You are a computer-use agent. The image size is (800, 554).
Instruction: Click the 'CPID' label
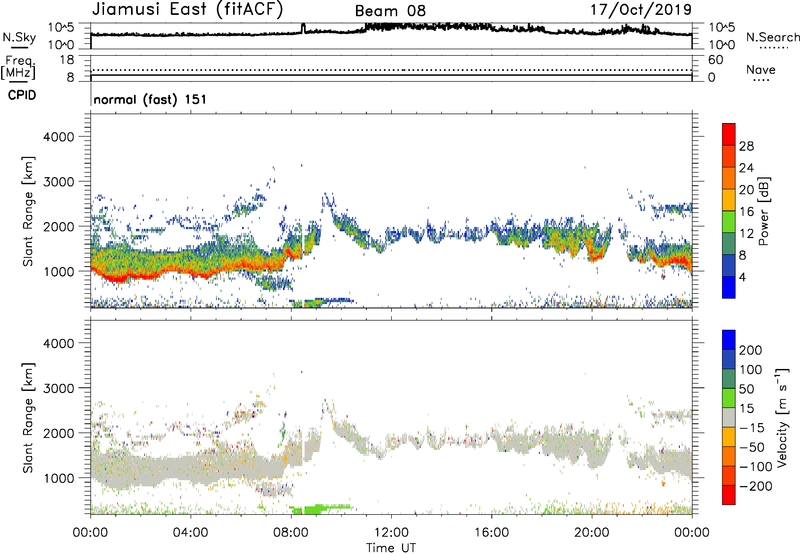coord(22,95)
